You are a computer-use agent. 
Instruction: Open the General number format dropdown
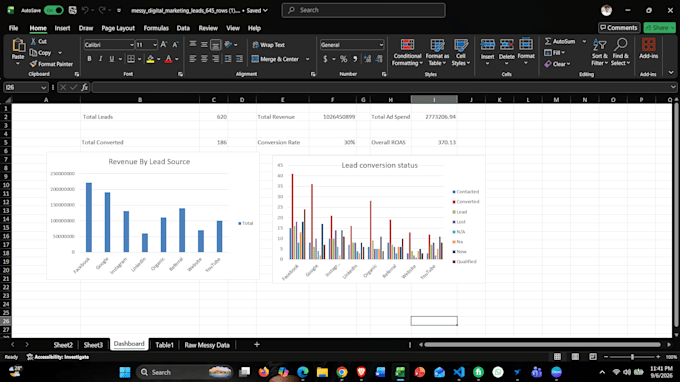coord(381,45)
